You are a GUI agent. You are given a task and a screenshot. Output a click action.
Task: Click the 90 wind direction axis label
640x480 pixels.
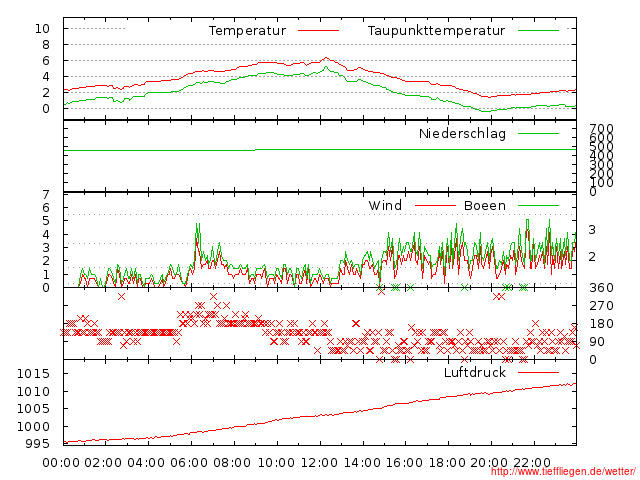(x=597, y=342)
